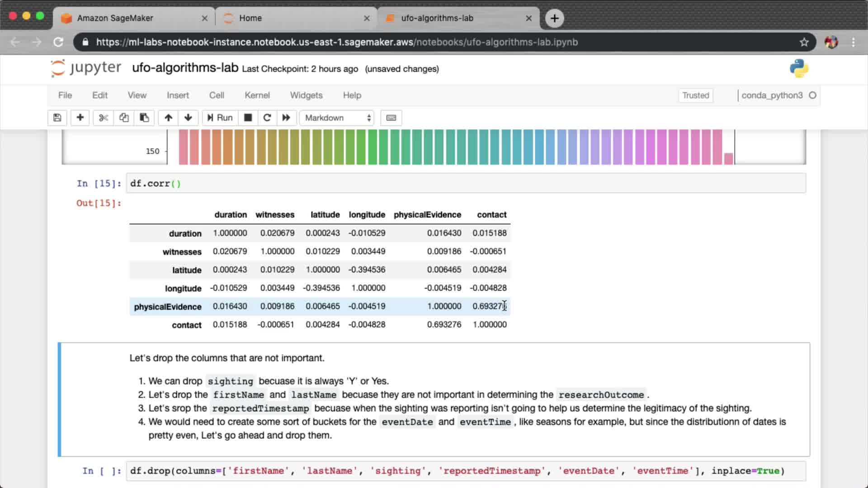Paste cells below icon
The height and width of the screenshot is (488, 868).
pos(144,118)
